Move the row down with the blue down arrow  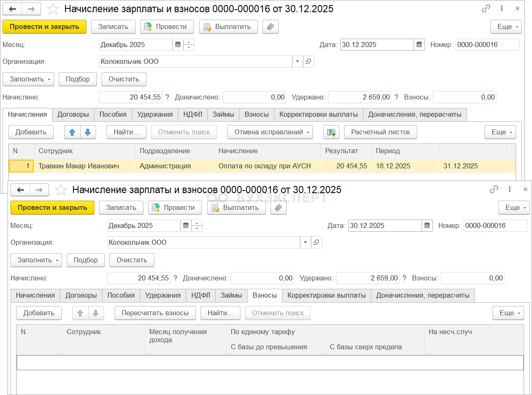point(88,132)
